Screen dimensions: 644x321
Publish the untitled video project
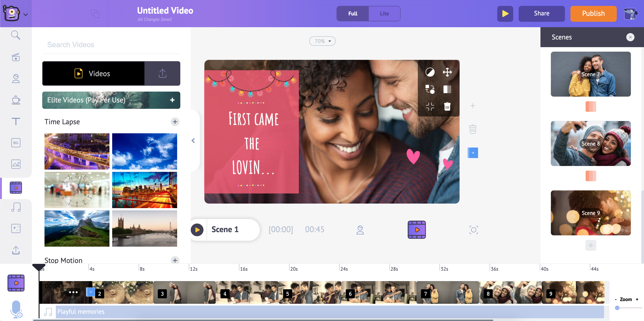coord(594,13)
